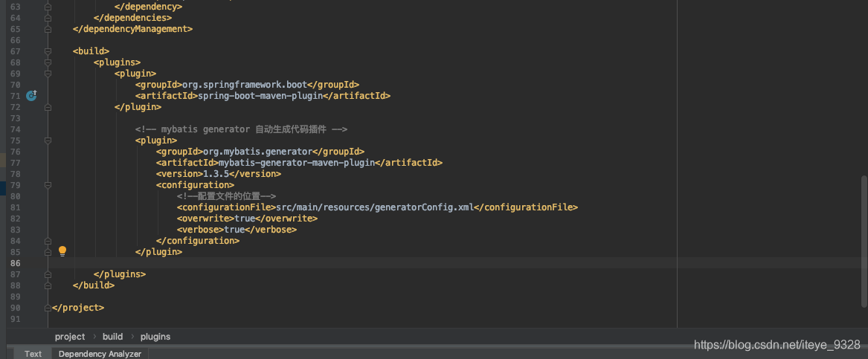Click the opening <configurationFile> tag

click(226, 207)
